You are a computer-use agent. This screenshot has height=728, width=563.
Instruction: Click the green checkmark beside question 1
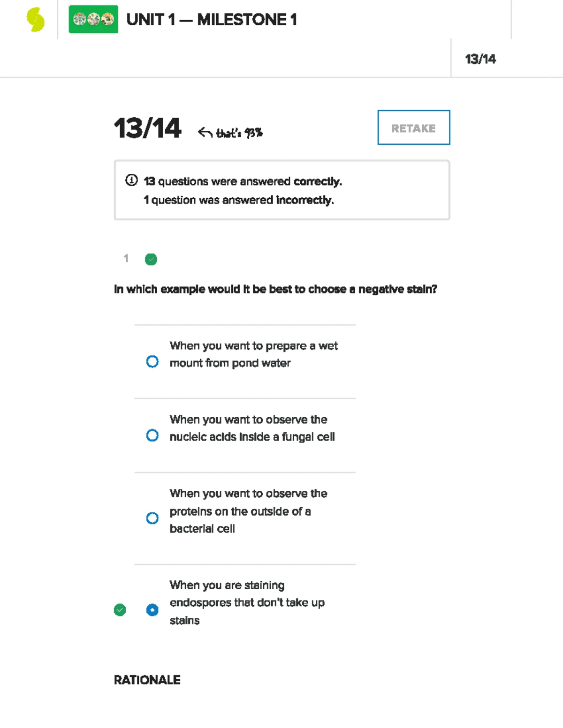151,259
